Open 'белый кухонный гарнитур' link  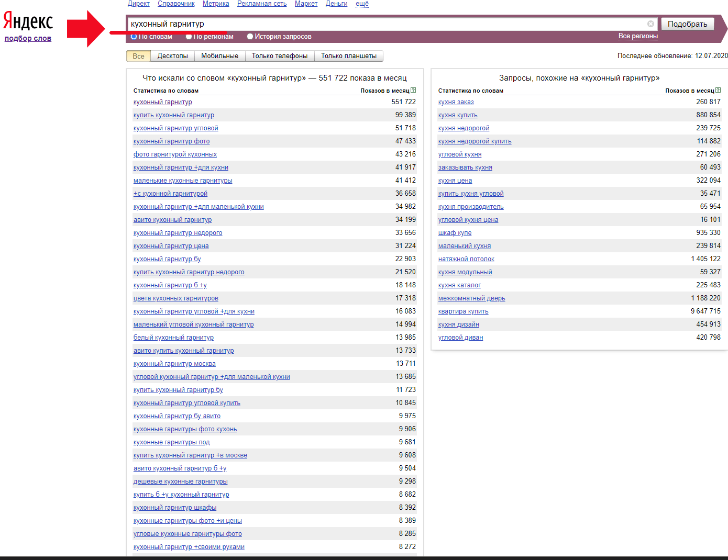point(173,338)
